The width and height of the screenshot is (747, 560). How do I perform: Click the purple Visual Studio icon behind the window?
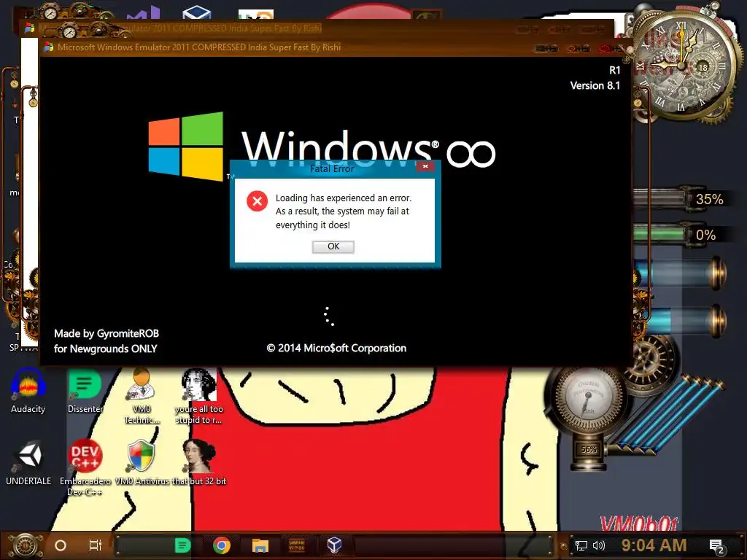coord(145,13)
